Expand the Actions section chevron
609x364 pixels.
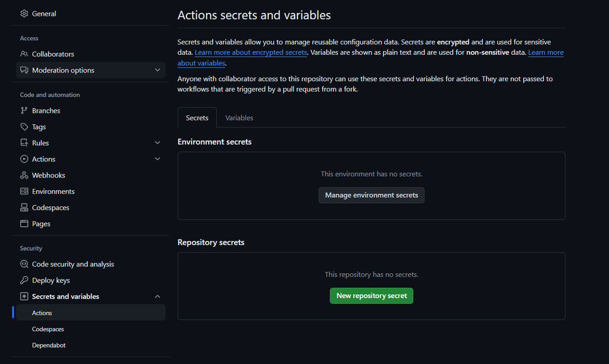[x=157, y=159]
